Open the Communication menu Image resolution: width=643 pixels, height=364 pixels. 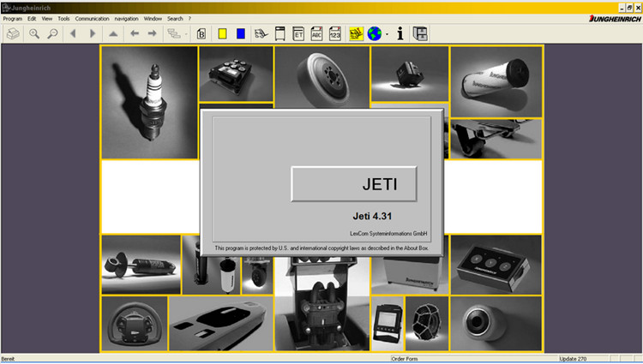coord(92,19)
